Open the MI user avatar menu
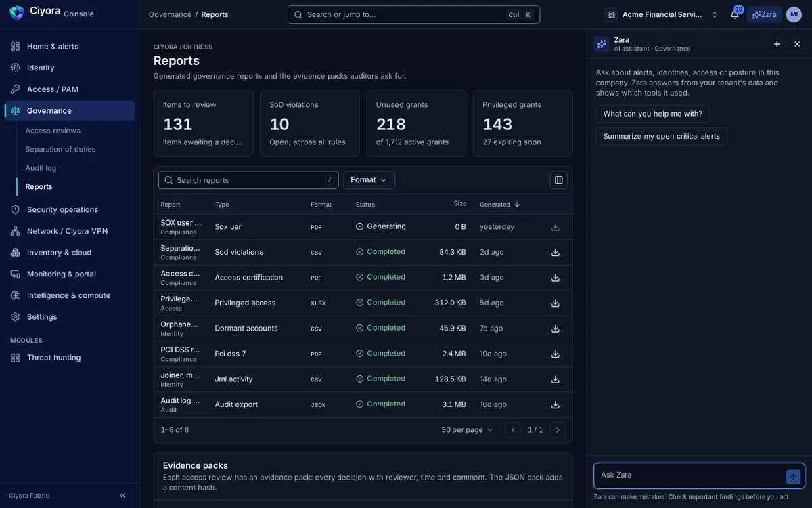Viewport: 812px width, 508px height. [794, 14]
